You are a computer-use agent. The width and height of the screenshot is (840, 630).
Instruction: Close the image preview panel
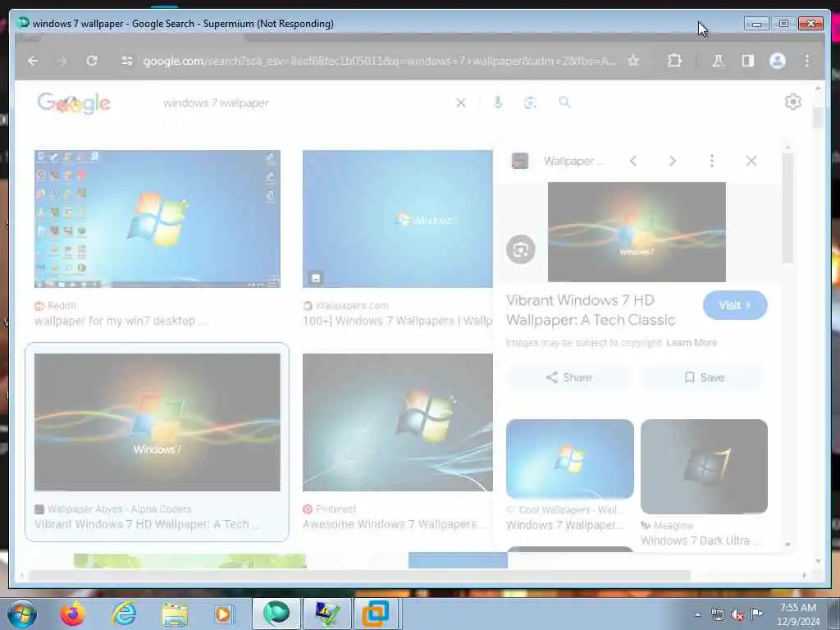751,161
